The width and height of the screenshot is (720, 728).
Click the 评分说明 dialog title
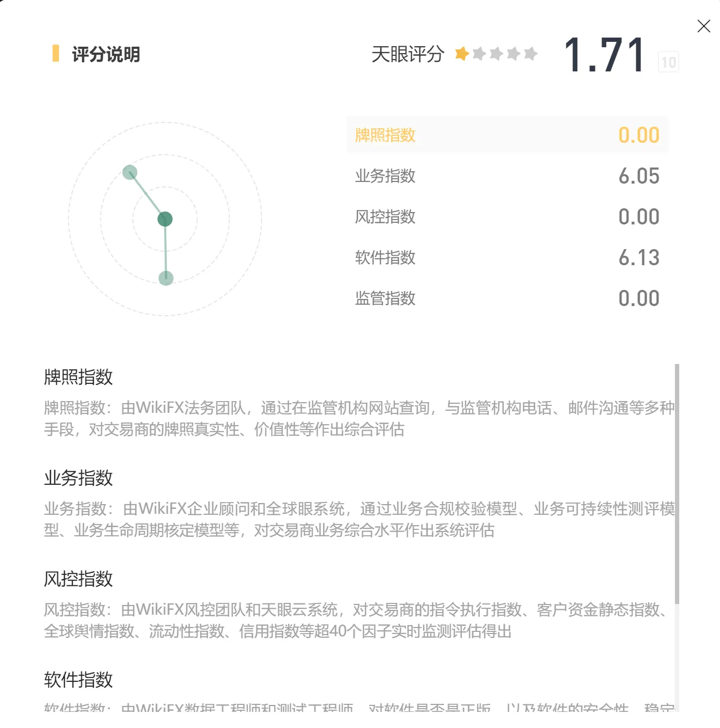pos(106,54)
